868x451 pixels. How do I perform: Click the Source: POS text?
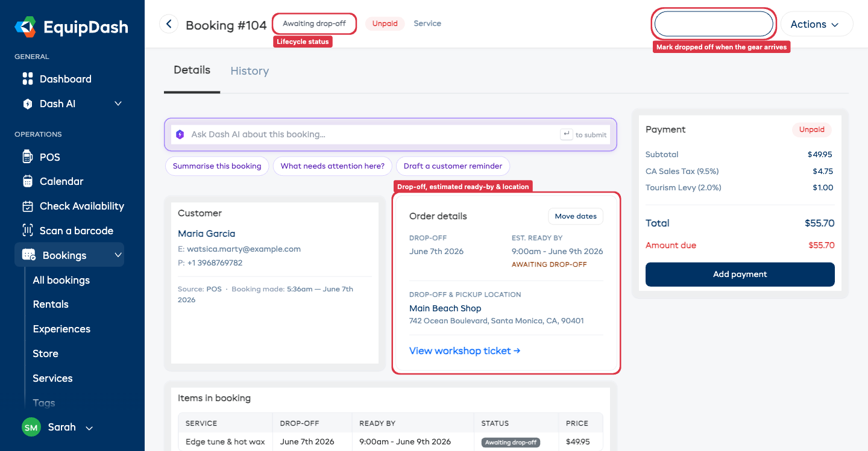(x=200, y=289)
